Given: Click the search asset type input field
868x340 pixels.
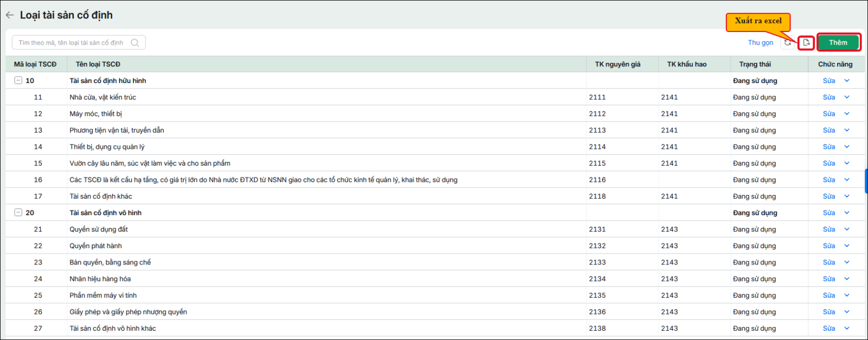Looking at the screenshot, I should [79, 42].
